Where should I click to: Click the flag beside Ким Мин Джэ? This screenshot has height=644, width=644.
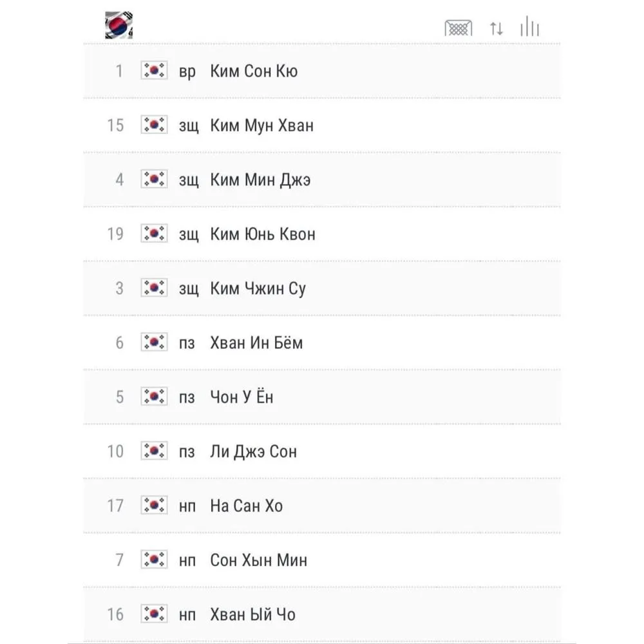(154, 179)
